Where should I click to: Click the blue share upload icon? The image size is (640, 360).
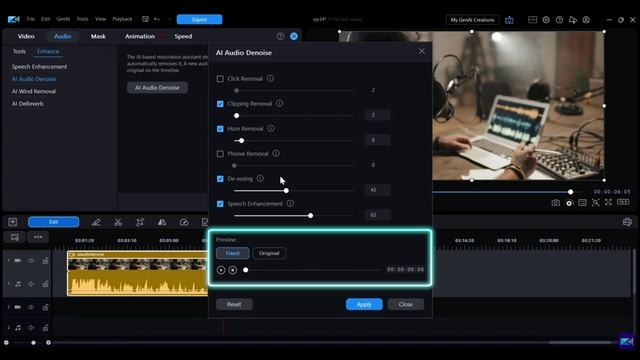coord(509,20)
